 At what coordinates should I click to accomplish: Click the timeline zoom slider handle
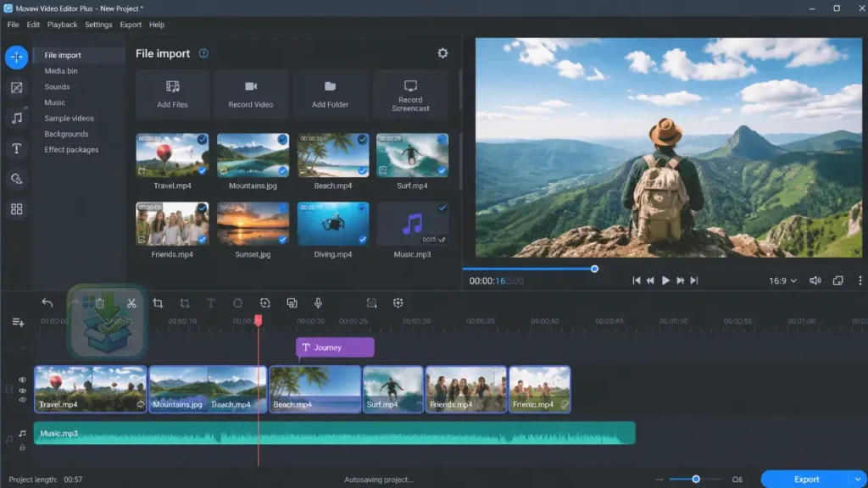(696, 480)
